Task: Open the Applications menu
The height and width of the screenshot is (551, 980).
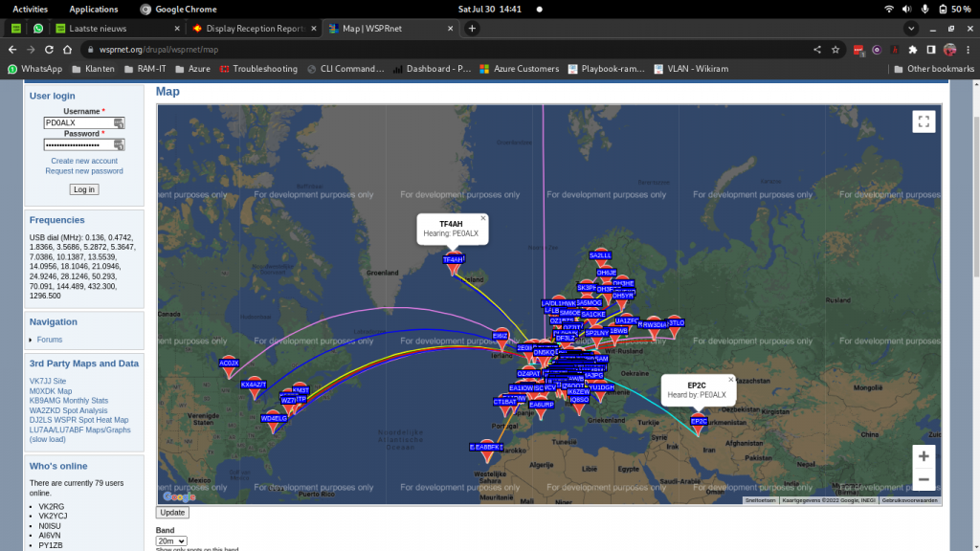Action: [x=93, y=10]
